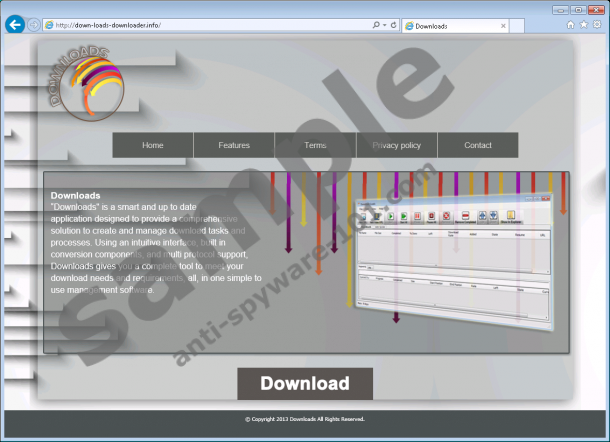Open Favorites star icon
The width and height of the screenshot is (610, 442).
[x=584, y=24]
